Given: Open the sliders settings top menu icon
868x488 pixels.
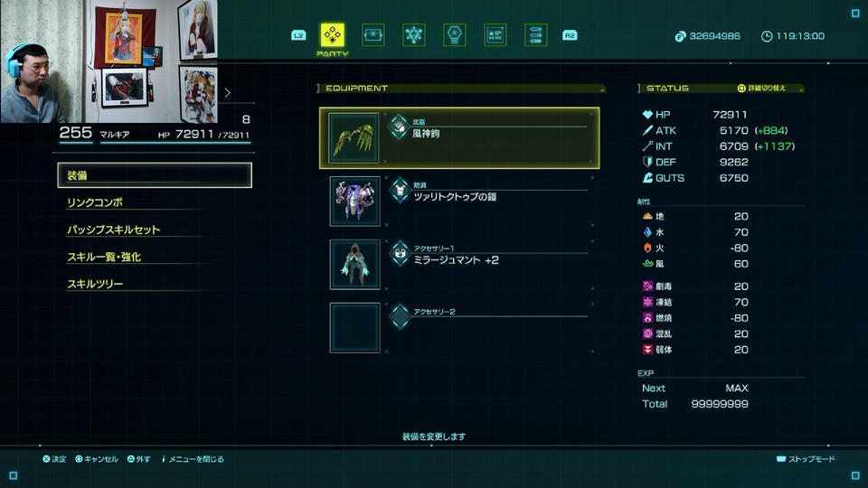Looking at the screenshot, I should pos(536,35).
